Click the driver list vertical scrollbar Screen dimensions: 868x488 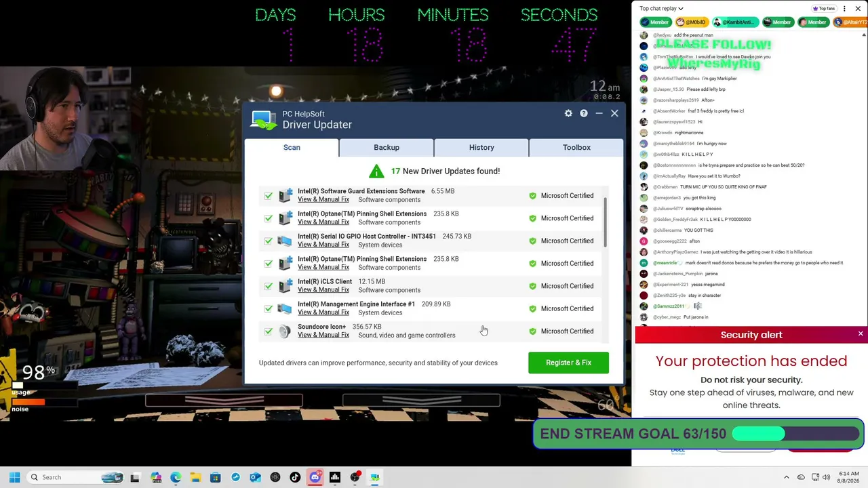click(x=605, y=224)
